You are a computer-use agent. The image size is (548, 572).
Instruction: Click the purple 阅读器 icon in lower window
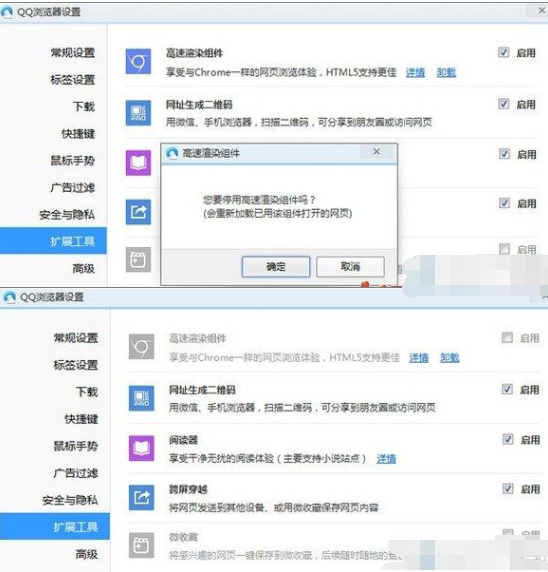tap(141, 448)
